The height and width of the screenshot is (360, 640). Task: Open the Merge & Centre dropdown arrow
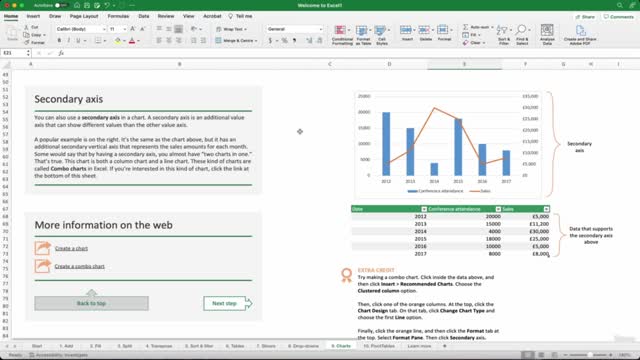256,41
